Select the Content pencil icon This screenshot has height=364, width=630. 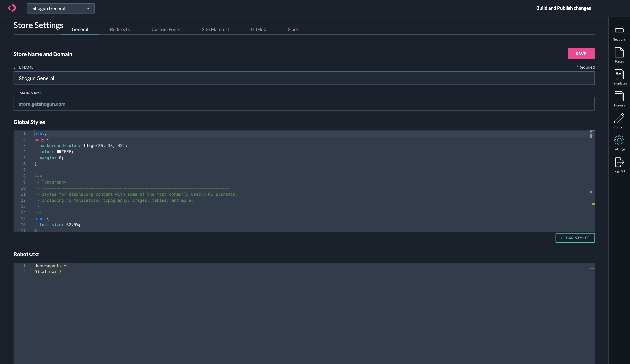tap(619, 121)
